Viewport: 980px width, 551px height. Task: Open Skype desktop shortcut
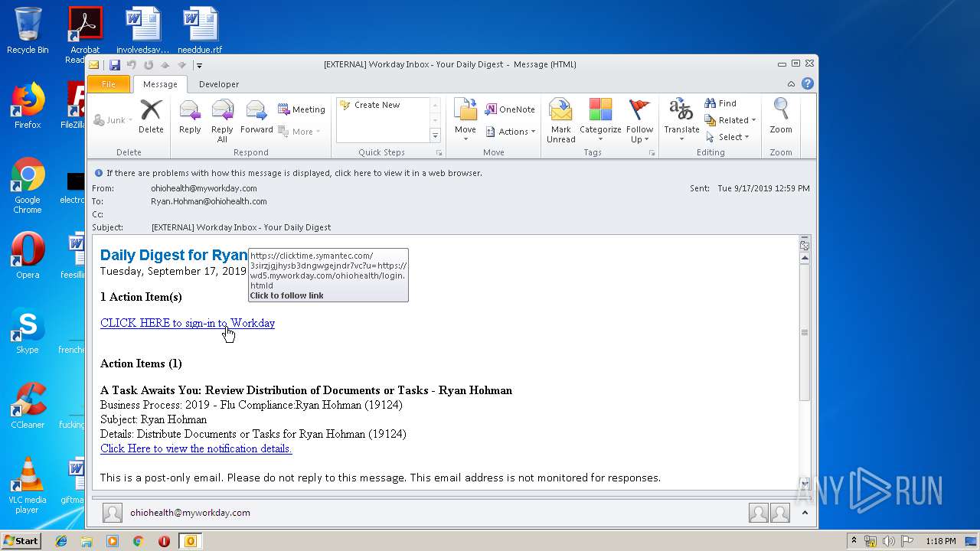(x=28, y=331)
